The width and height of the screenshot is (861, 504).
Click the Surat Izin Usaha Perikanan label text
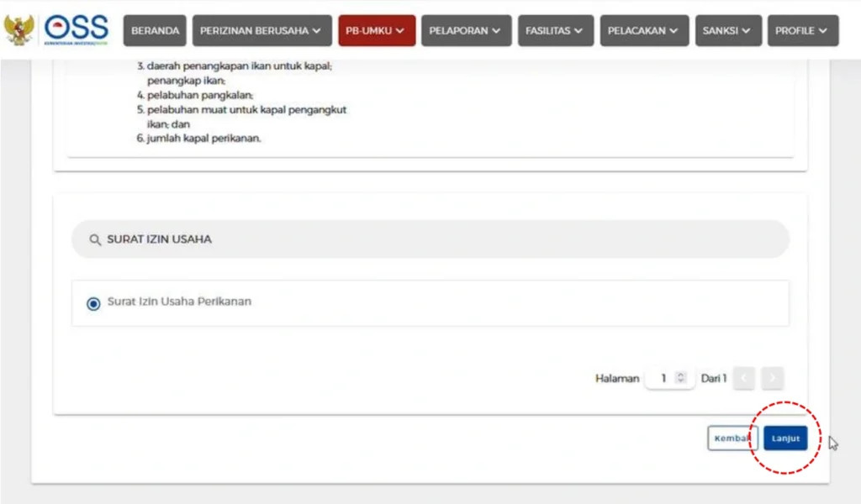click(179, 302)
